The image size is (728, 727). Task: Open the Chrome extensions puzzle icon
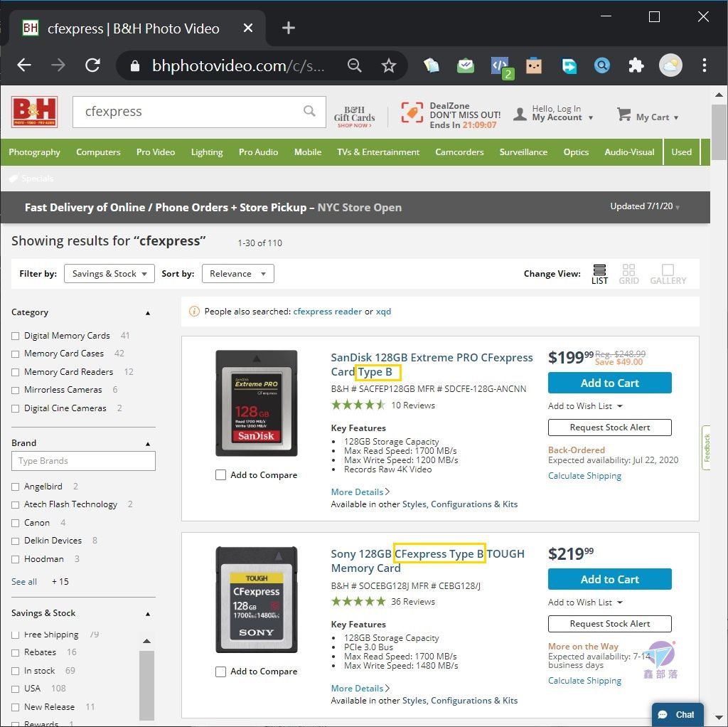pyautogui.click(x=636, y=65)
